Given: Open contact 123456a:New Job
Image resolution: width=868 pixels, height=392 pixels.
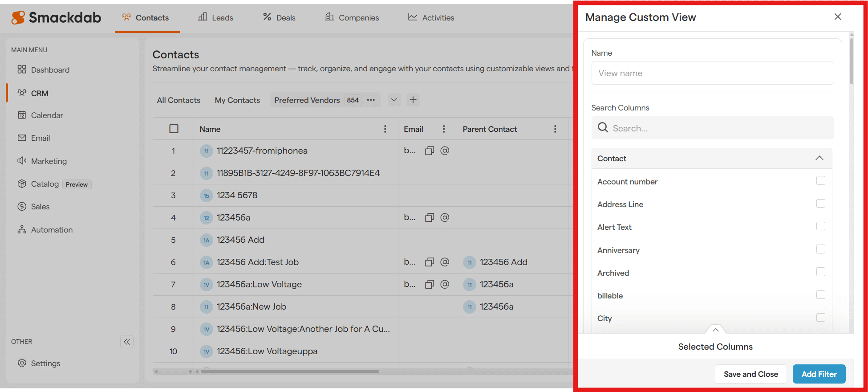Looking at the screenshot, I should (x=251, y=307).
